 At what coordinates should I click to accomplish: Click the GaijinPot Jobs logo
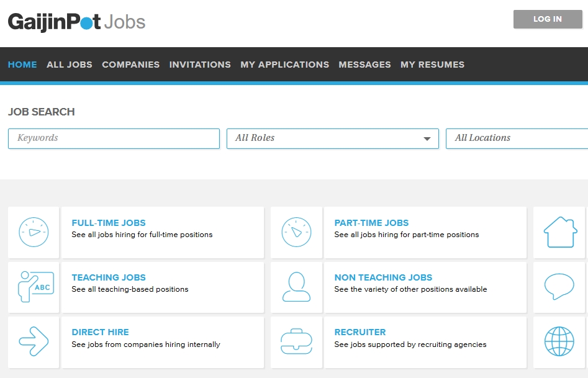[x=76, y=22]
